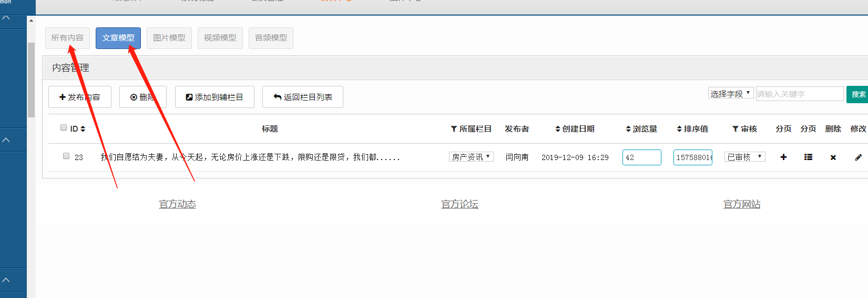868x298 pixels.
Task: Click the 添加到辅栏目 button
Action: 215,97
